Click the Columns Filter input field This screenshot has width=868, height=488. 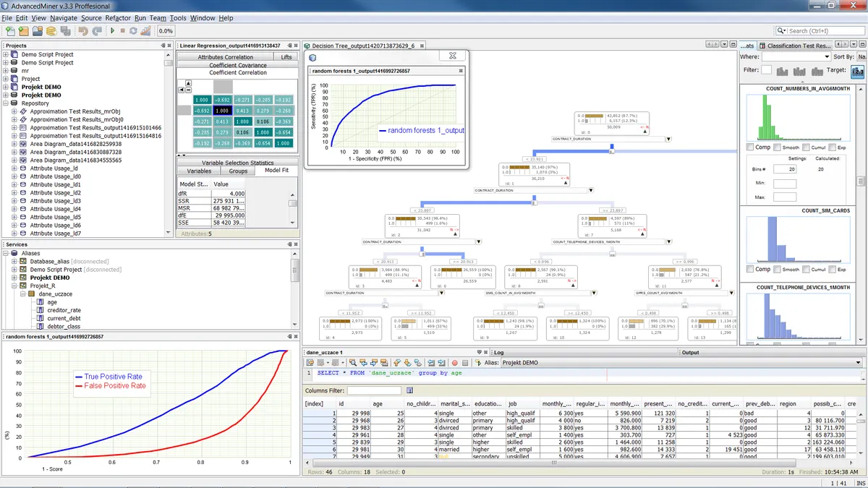(374, 391)
